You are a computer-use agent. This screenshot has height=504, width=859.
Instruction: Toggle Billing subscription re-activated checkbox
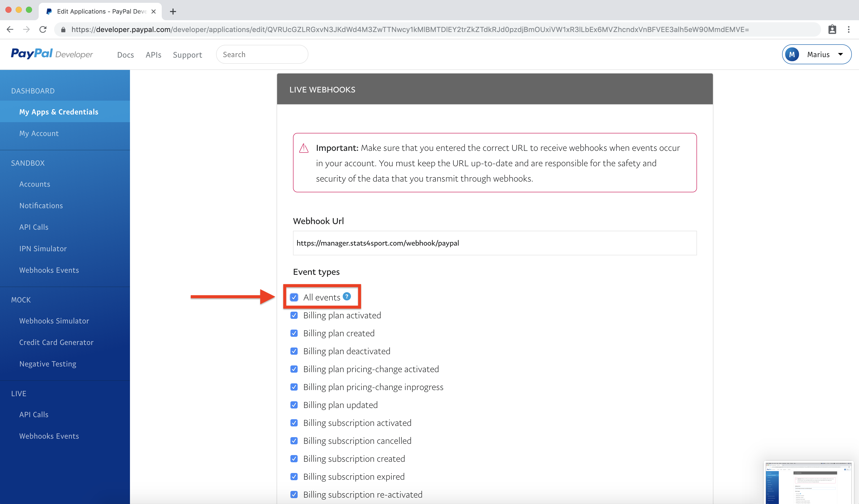pos(294,495)
